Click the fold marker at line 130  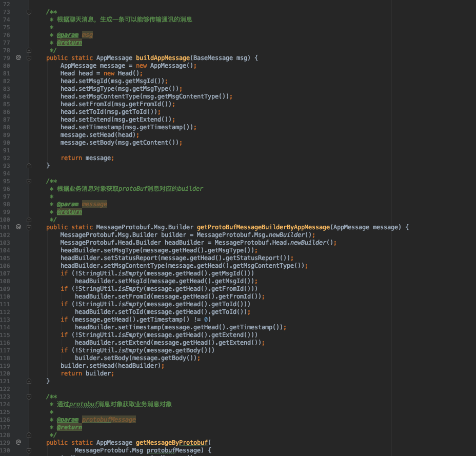click(x=29, y=450)
